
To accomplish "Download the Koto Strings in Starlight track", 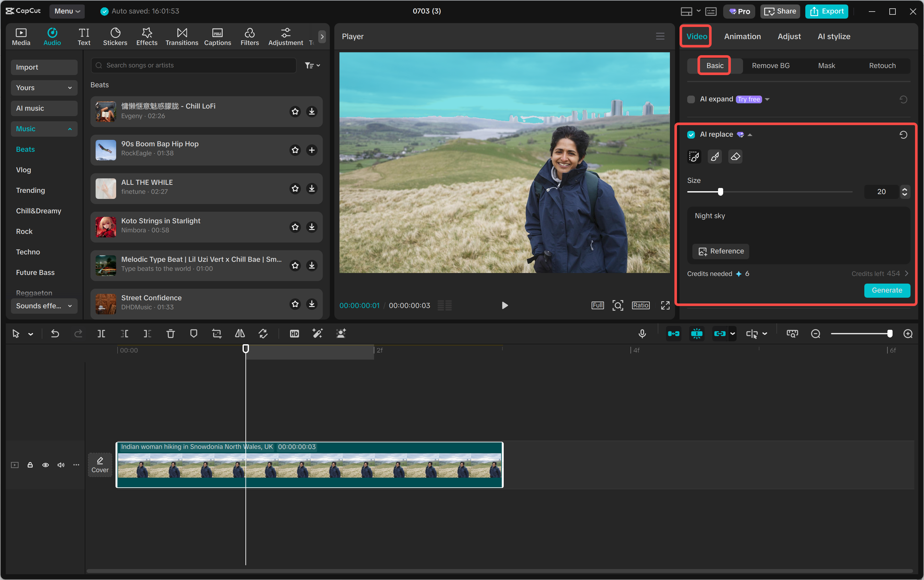I will click(x=312, y=227).
